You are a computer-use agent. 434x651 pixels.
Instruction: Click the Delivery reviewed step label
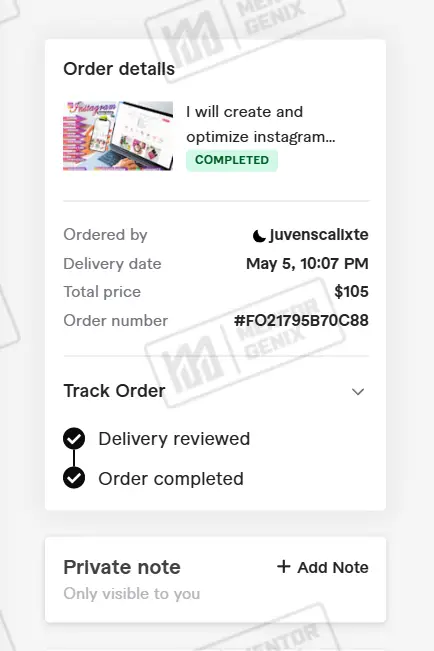(x=174, y=439)
